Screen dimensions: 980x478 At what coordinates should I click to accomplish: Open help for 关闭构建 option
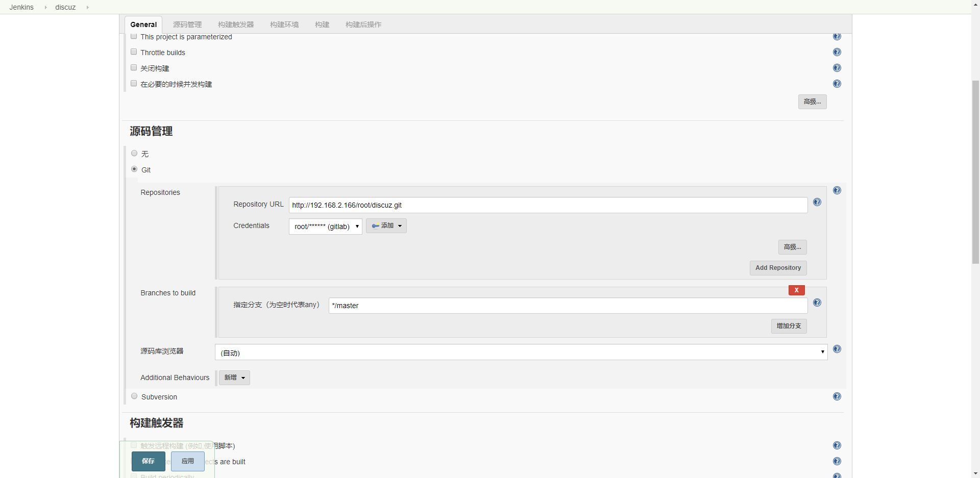click(x=837, y=68)
